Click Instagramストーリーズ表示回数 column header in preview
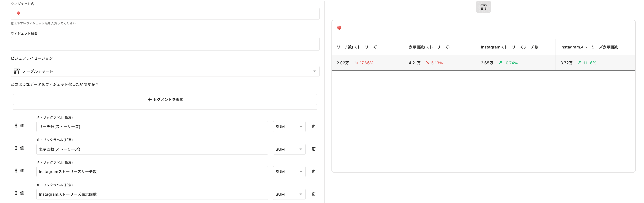644x203 pixels. click(x=589, y=47)
